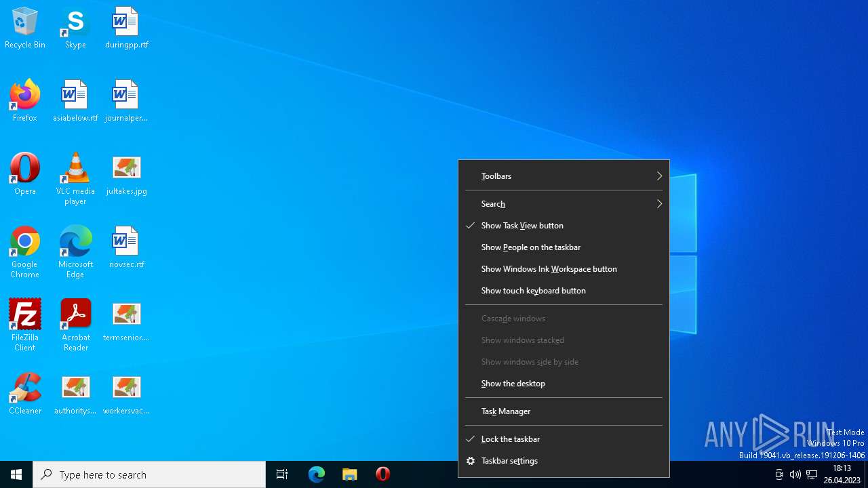Select the FileZilla Client shortcut
Screen dimensions: 868x488
pos(25,325)
